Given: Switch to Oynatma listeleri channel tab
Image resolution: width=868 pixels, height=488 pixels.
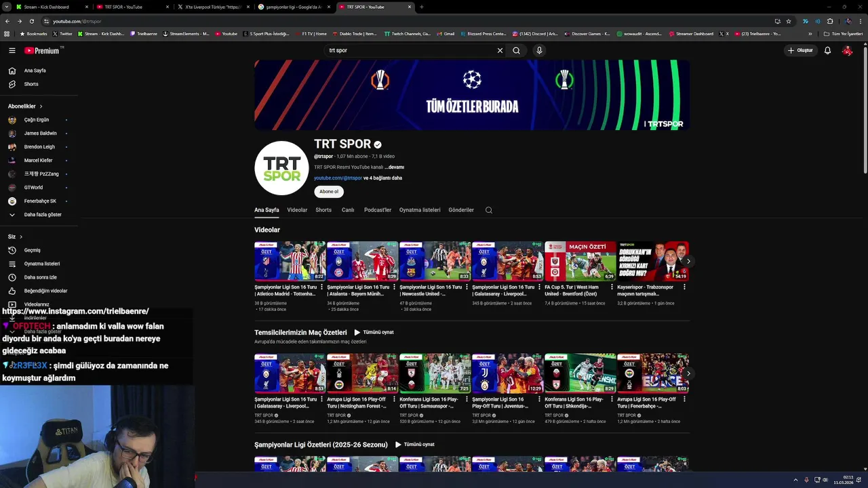Looking at the screenshot, I should pyautogui.click(x=420, y=210).
